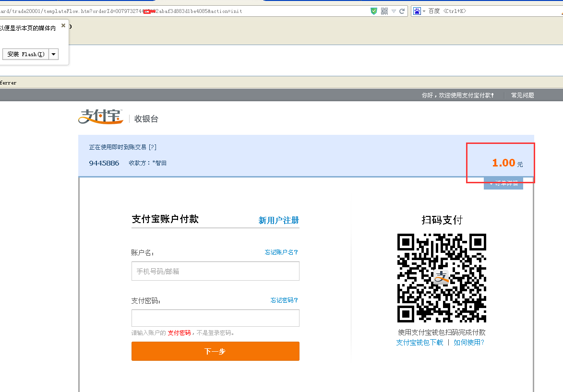
Task: Click the 你好，欢迎使用支付宝付款! greeting text
Action: tap(458, 95)
